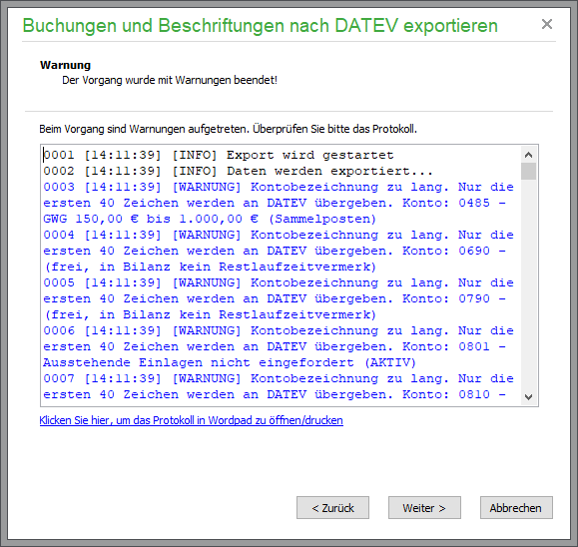
Task: Click text 'Ausstehende Einlagen nicht eingefordert (AKTIV)'
Action: pyautogui.click(x=229, y=363)
